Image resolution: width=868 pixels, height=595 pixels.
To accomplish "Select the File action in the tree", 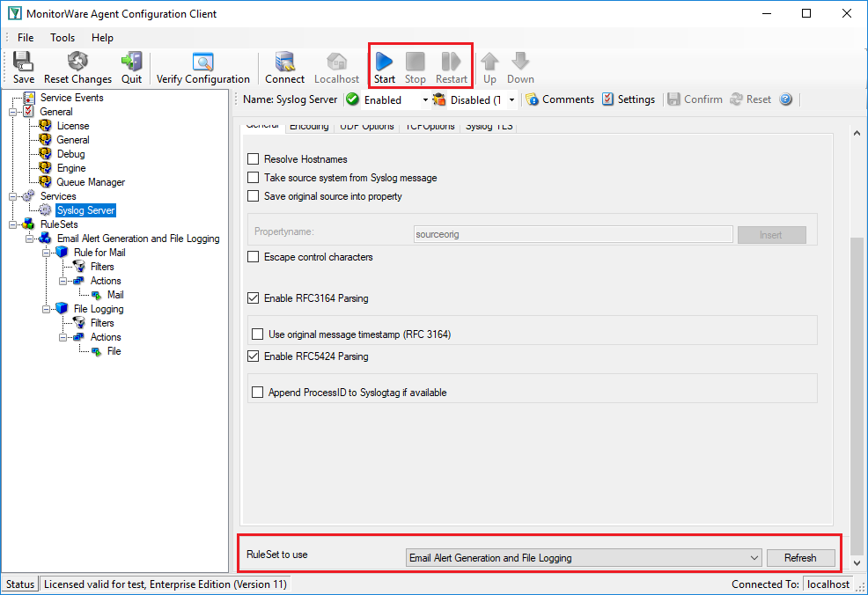I will click(x=114, y=351).
